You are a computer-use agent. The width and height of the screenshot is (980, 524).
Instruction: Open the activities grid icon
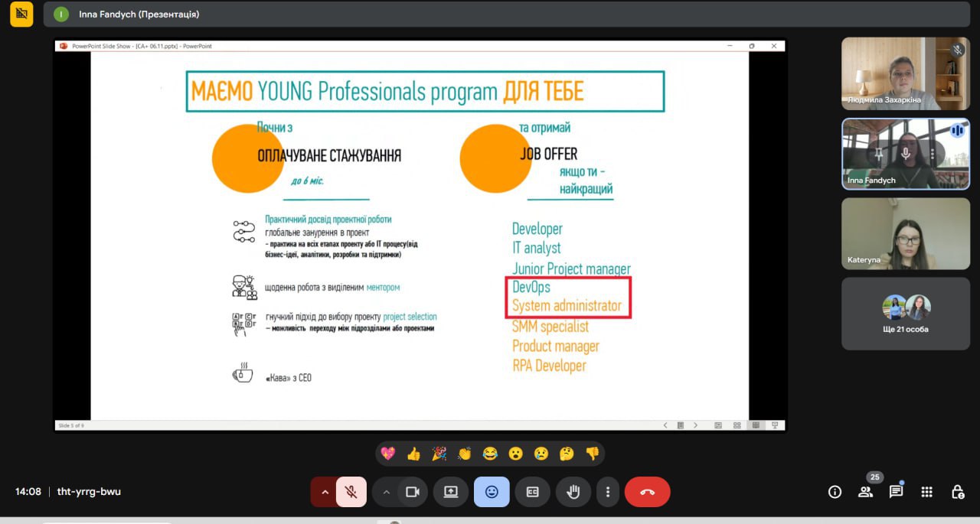pos(926,492)
